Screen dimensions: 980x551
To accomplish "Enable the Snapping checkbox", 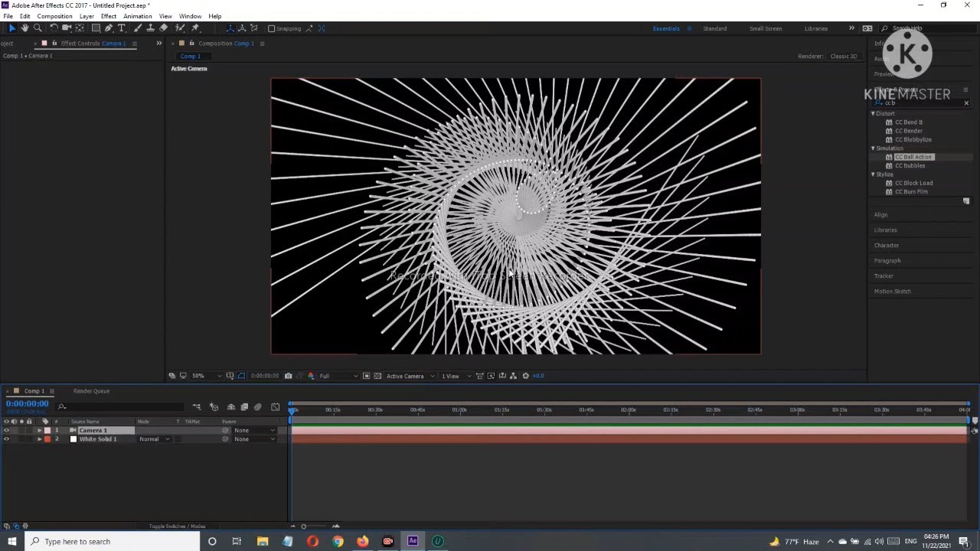I will [271, 28].
